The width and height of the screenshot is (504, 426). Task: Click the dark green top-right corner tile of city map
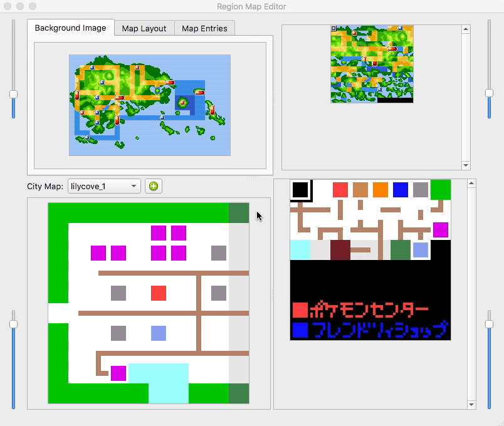239,212
